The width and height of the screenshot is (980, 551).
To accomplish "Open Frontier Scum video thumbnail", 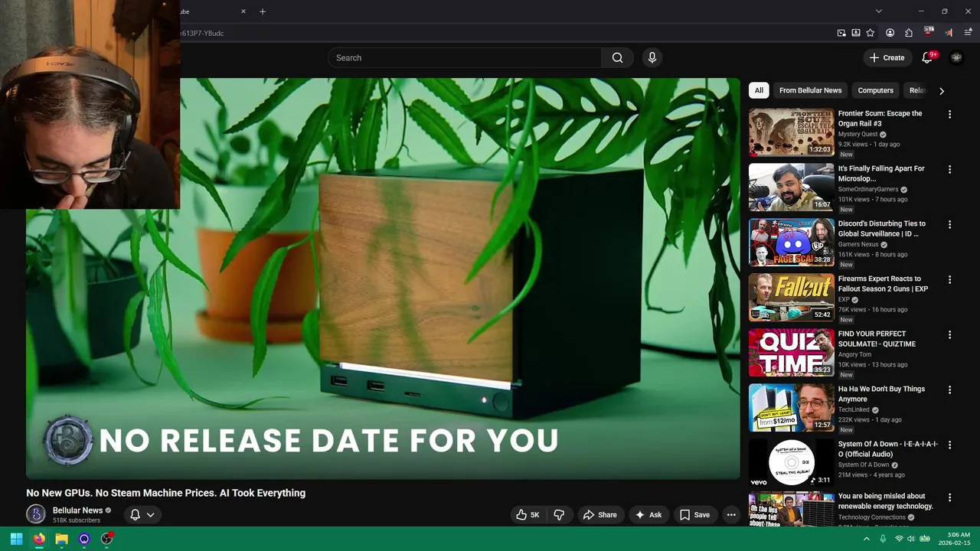I will point(791,132).
